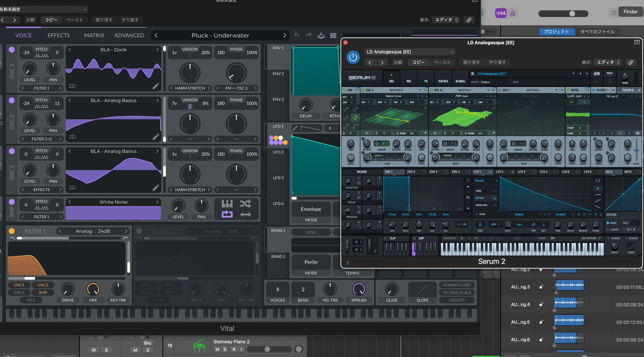Click the Steinway Piano 2 instrument icon

[199, 345]
